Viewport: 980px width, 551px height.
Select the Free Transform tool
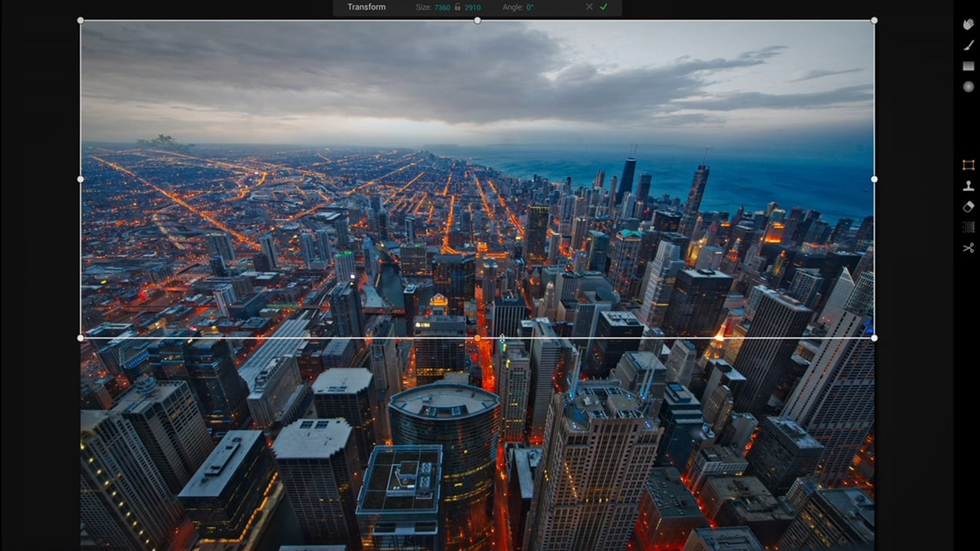point(968,165)
